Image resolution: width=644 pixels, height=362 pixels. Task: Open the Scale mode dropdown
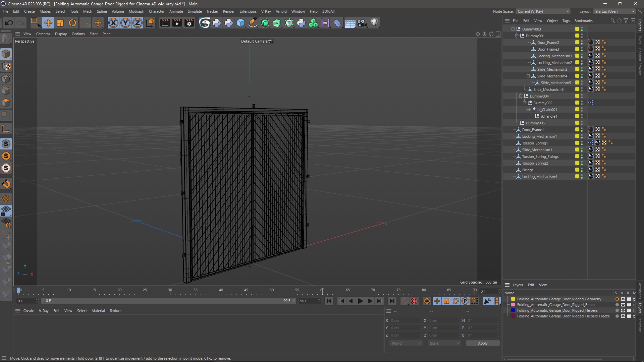click(x=444, y=343)
